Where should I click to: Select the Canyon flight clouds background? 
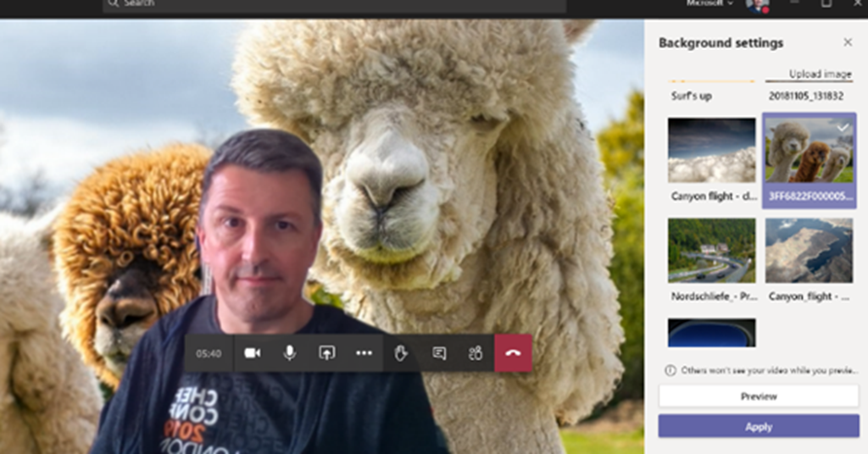pyautogui.click(x=711, y=150)
